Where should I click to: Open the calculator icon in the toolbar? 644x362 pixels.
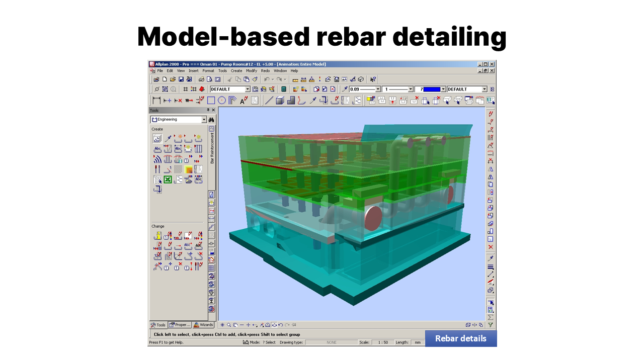(284, 89)
